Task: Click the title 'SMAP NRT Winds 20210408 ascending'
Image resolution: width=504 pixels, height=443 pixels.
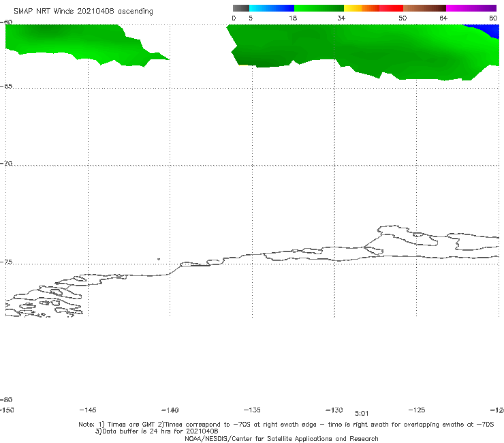Action: click(83, 12)
